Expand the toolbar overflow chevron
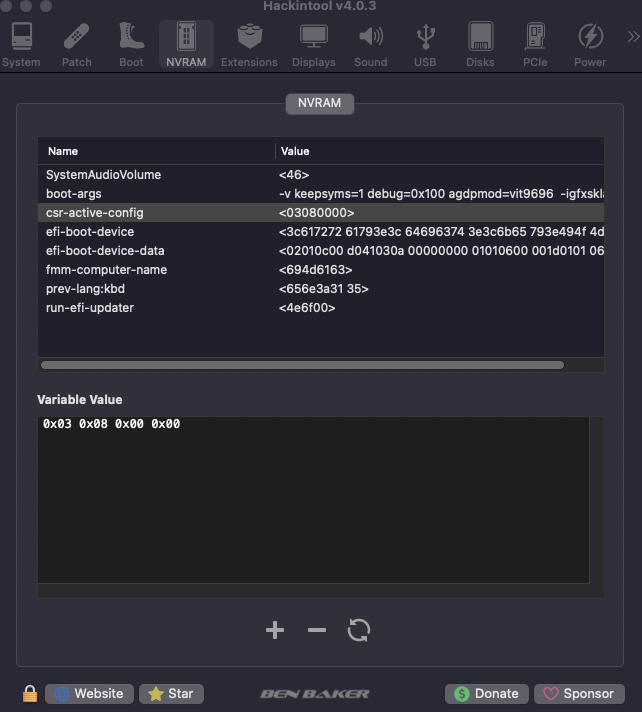The image size is (642, 712). pos(633,36)
